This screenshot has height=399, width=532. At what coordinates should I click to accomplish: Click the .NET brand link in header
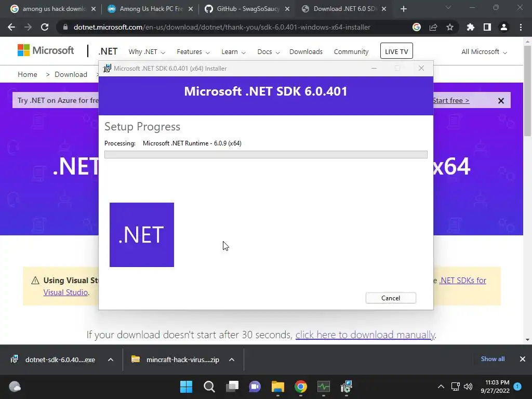[108, 51]
